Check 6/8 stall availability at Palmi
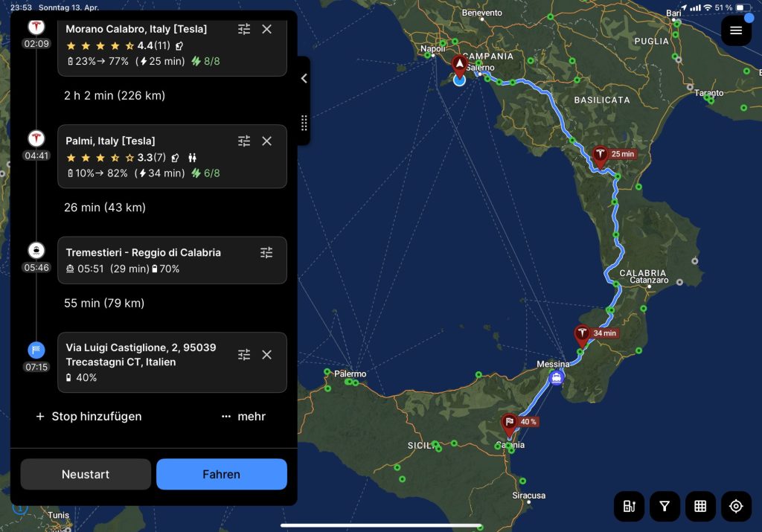 pyautogui.click(x=205, y=173)
